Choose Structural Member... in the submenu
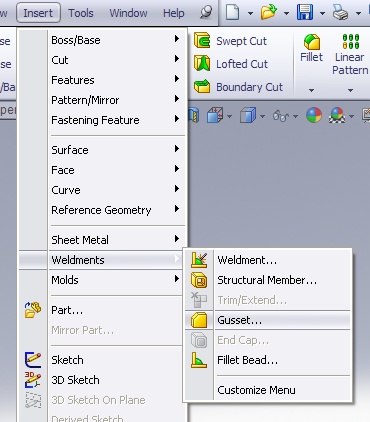The image size is (370, 422). [267, 280]
